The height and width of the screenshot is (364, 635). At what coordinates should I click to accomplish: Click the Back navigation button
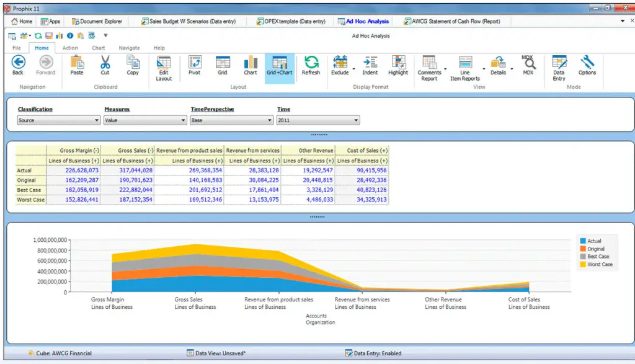(18, 66)
